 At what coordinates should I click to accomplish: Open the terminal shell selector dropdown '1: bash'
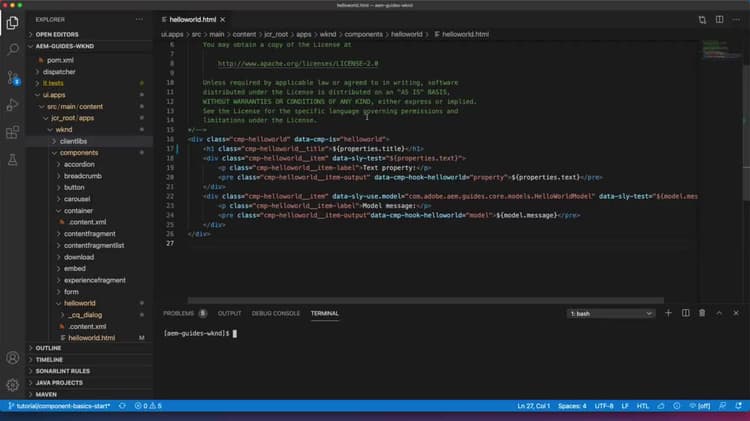click(610, 314)
